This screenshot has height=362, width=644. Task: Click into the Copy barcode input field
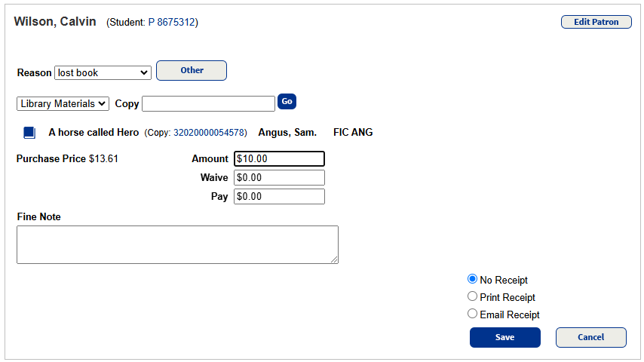coord(208,103)
